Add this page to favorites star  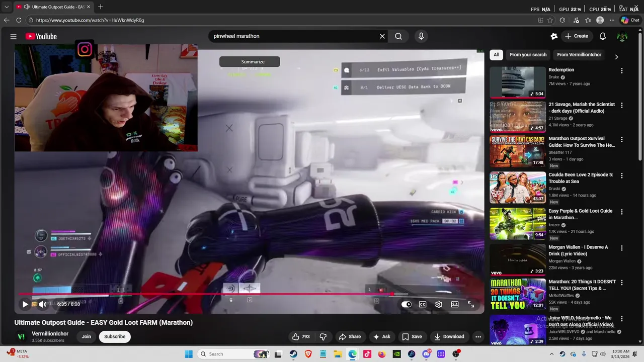click(550, 20)
